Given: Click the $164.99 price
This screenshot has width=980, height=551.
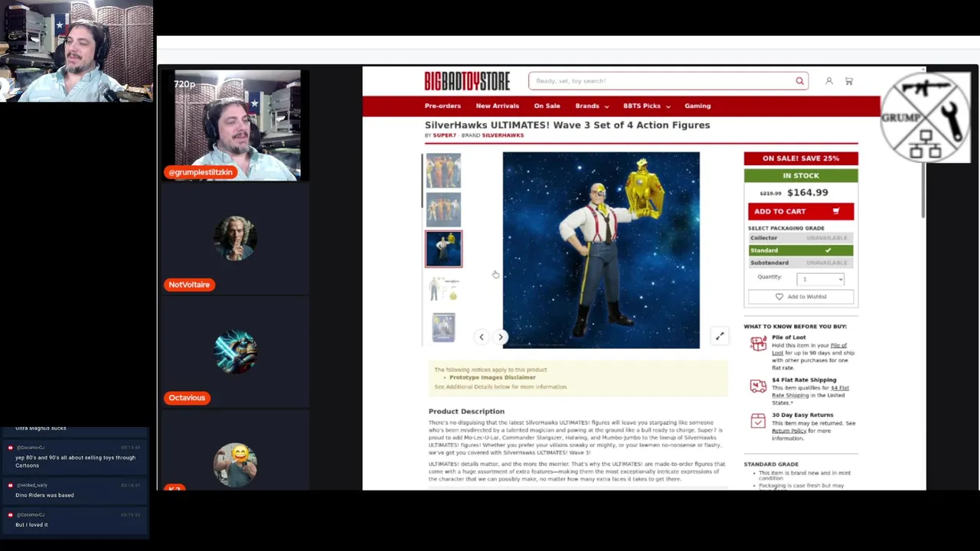Looking at the screenshot, I should point(807,193).
